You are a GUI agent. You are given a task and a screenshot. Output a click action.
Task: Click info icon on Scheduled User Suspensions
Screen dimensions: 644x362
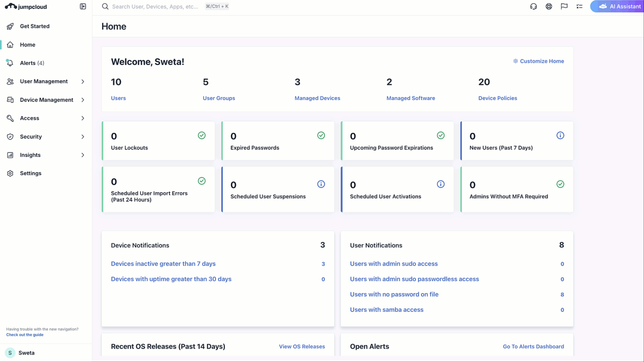[x=321, y=184]
